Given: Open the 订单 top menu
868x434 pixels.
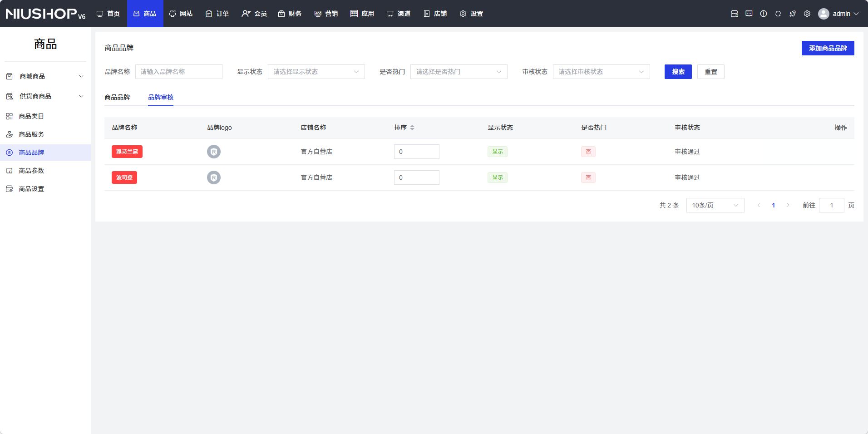Looking at the screenshot, I should coord(217,14).
